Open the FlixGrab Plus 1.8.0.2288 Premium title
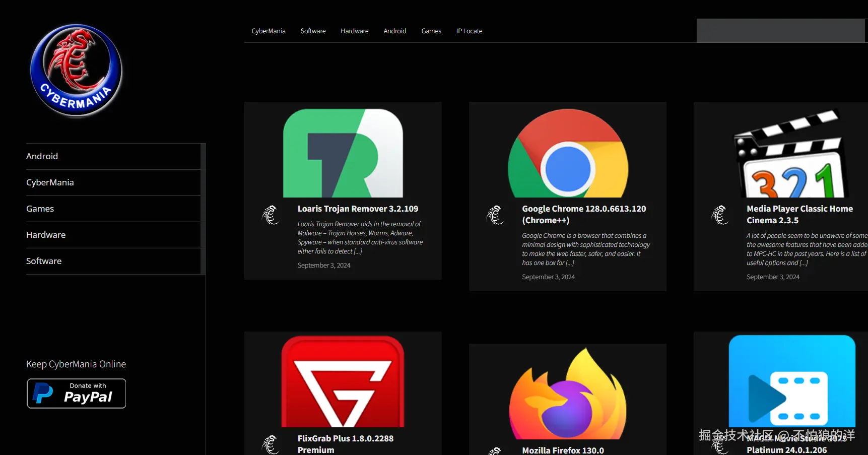 coord(346,444)
